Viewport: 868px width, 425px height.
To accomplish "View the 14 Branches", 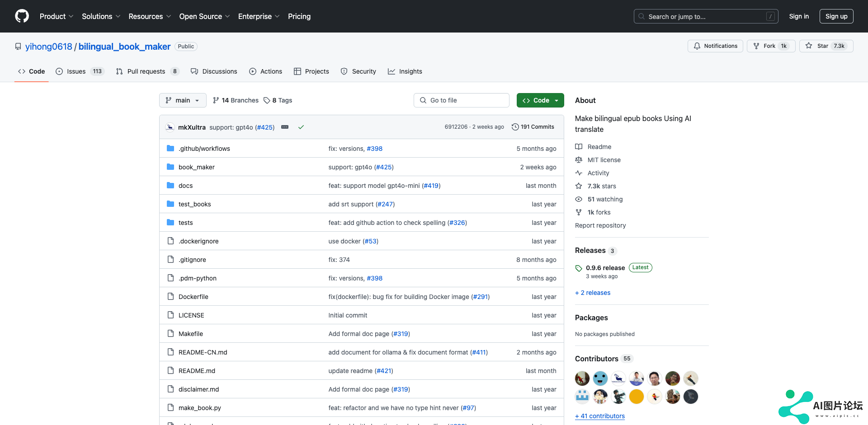I will tap(236, 100).
